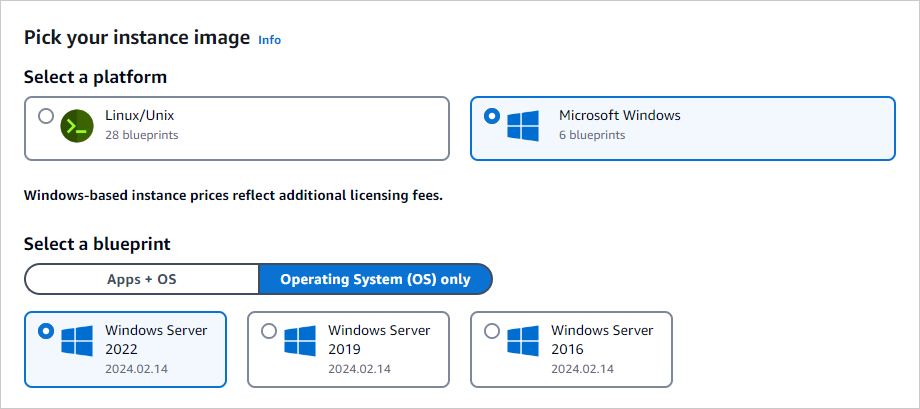Click the "Linux/Unix" platform label
This screenshot has width=920, height=409.
[x=140, y=115]
